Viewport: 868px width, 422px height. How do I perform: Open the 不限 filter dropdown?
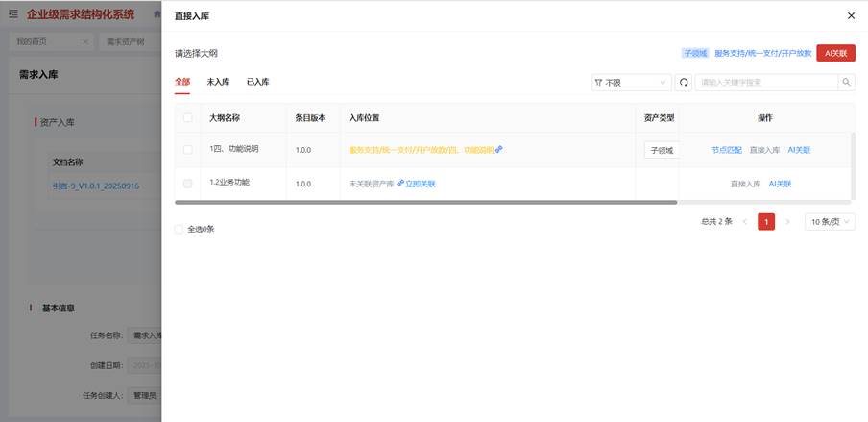[x=631, y=83]
